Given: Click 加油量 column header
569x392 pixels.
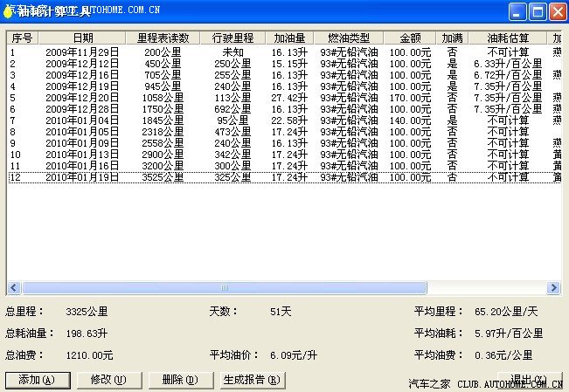Looking at the screenshot, I should [x=289, y=38].
